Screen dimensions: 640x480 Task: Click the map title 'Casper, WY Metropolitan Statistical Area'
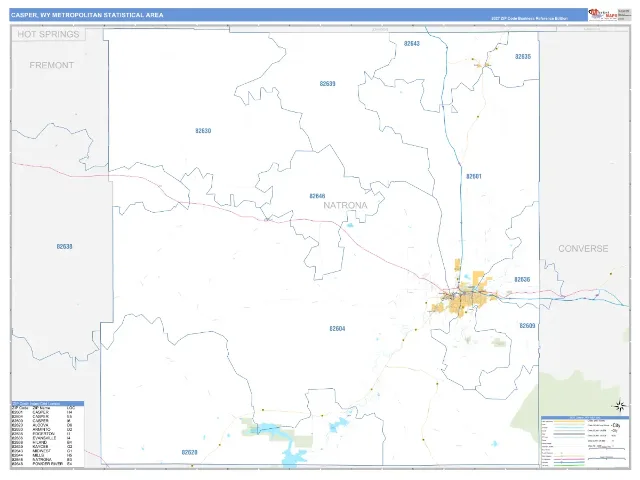[87, 15]
